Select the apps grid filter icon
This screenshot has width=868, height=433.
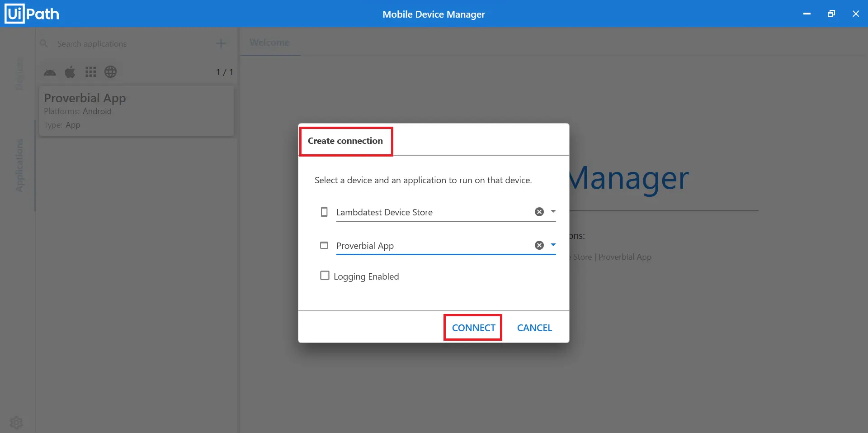tap(90, 72)
